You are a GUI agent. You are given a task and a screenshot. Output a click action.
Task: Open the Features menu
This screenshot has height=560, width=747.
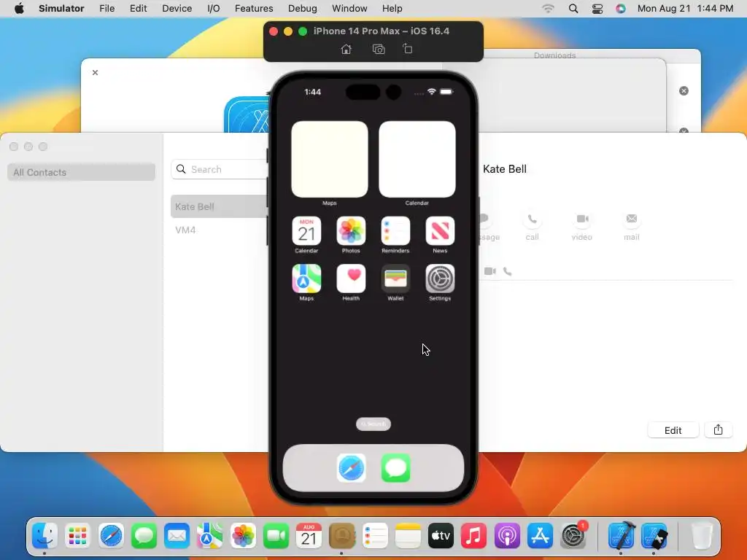[254, 9]
